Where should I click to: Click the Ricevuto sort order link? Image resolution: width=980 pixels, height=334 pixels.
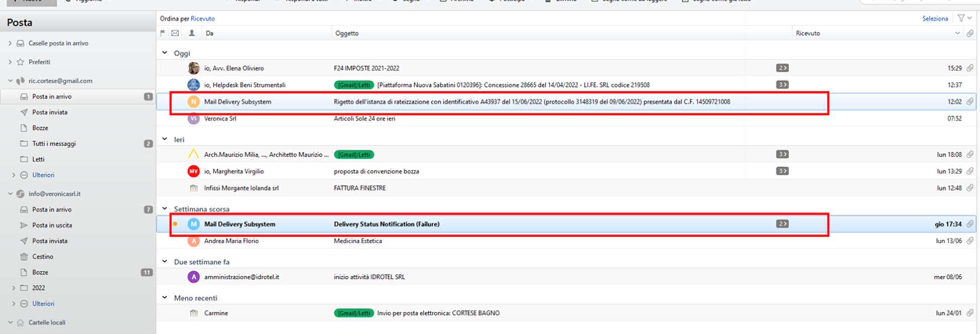coord(202,19)
